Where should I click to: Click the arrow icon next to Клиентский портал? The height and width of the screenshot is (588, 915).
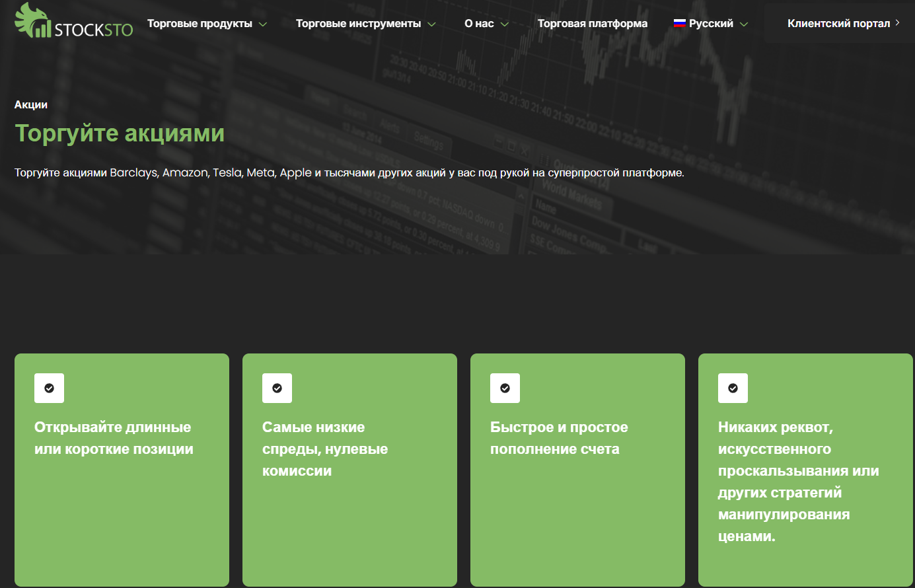click(897, 23)
